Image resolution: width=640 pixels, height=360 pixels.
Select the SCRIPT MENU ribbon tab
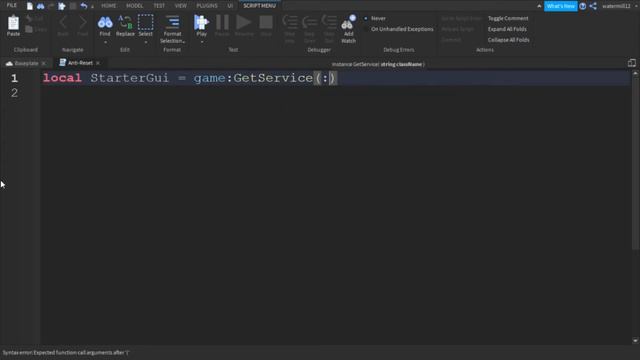click(260, 6)
